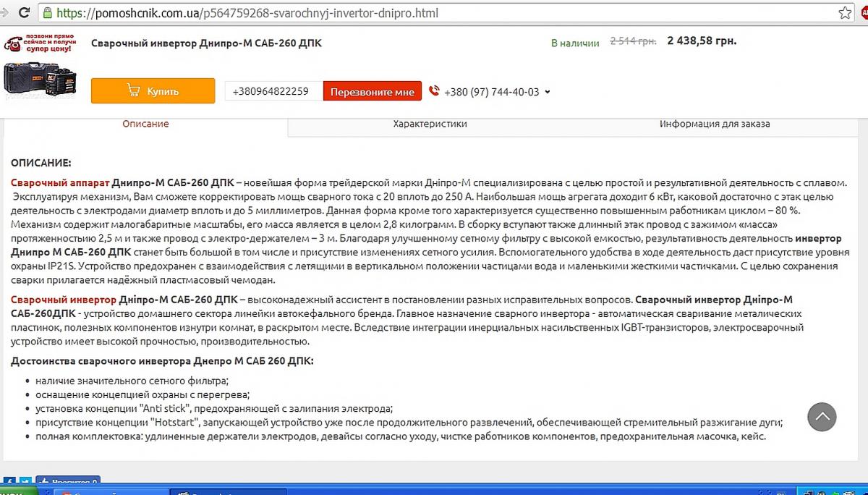Open the Информация для заказа tab
Viewport: 868px width, 495px height.
tap(714, 124)
